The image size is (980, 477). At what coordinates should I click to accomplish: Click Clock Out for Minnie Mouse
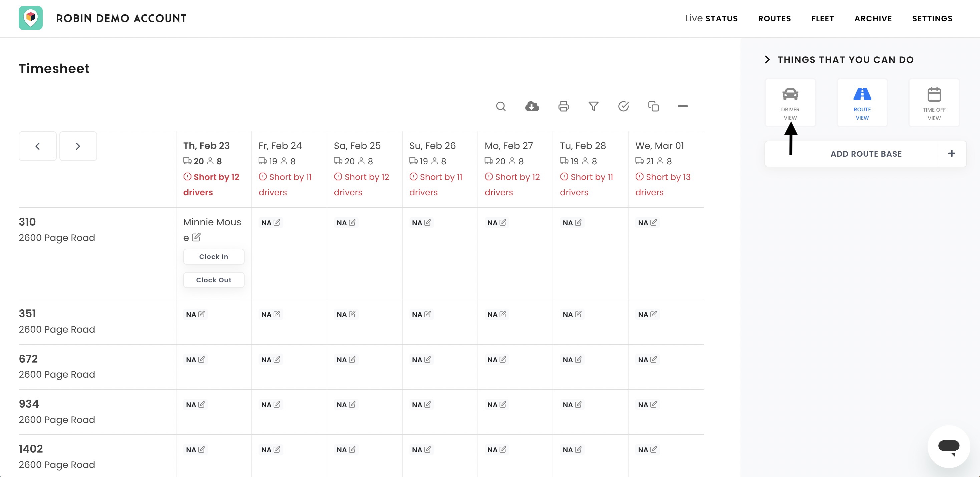pyautogui.click(x=214, y=280)
